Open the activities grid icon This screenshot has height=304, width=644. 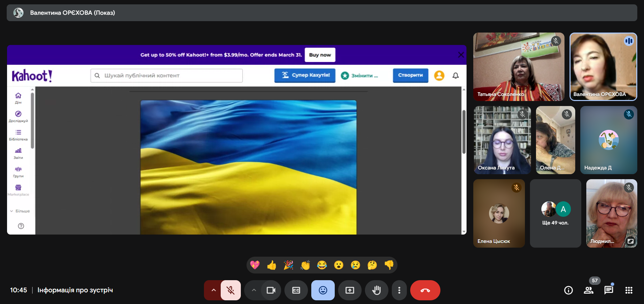(x=629, y=290)
